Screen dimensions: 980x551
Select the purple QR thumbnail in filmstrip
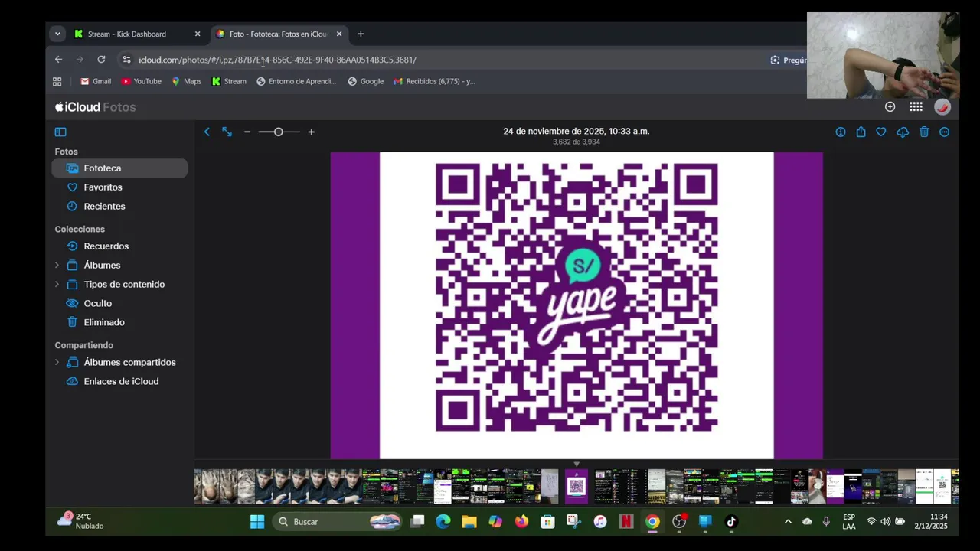[577, 486]
